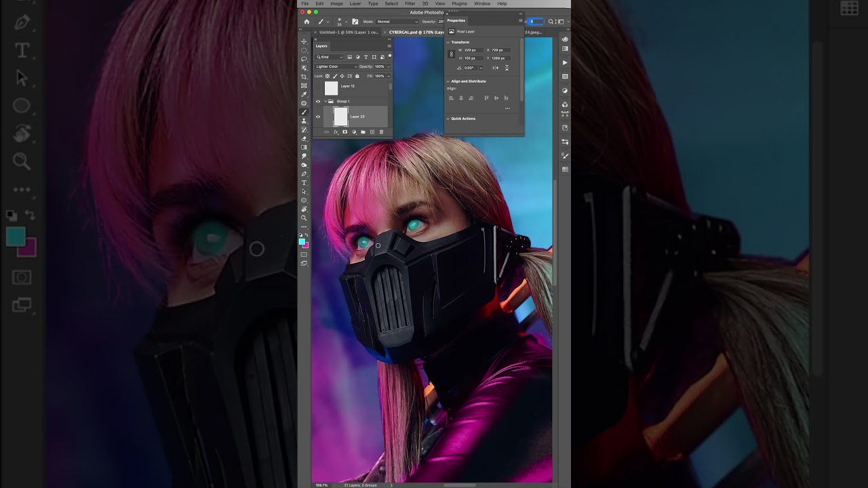Open the Lighter Color blend mode dropdown
This screenshot has width=868, height=488.
point(336,66)
